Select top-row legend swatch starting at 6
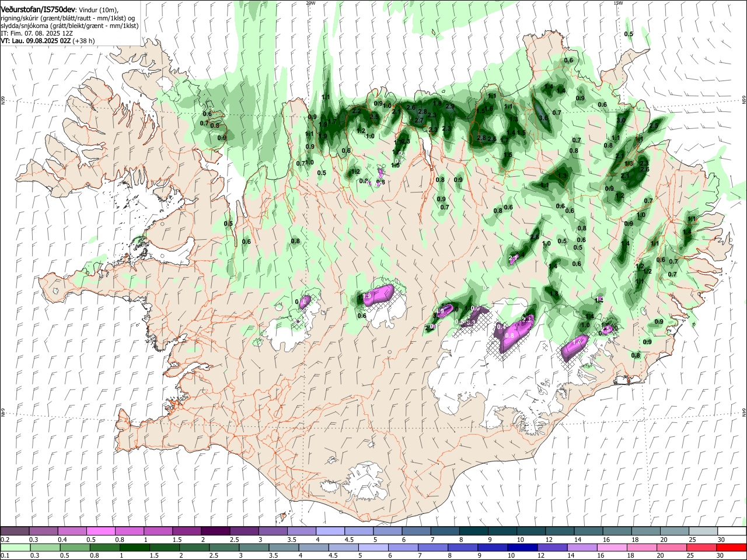Viewport: 747px width, 560px height. coord(416,531)
